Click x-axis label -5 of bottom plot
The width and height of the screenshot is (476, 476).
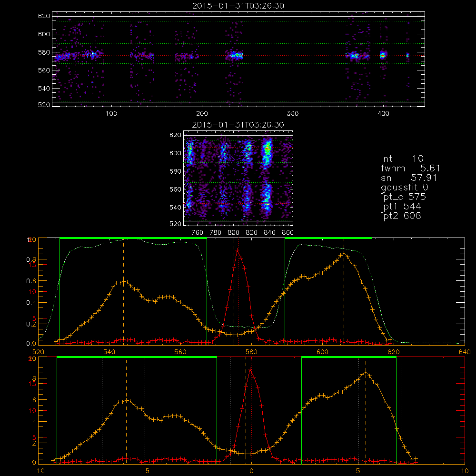[x=145, y=471]
